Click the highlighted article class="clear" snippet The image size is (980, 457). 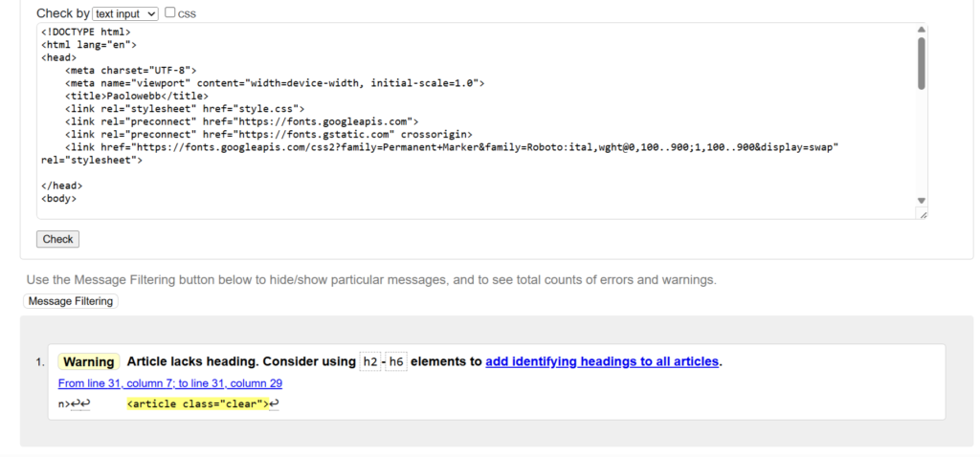click(x=197, y=403)
